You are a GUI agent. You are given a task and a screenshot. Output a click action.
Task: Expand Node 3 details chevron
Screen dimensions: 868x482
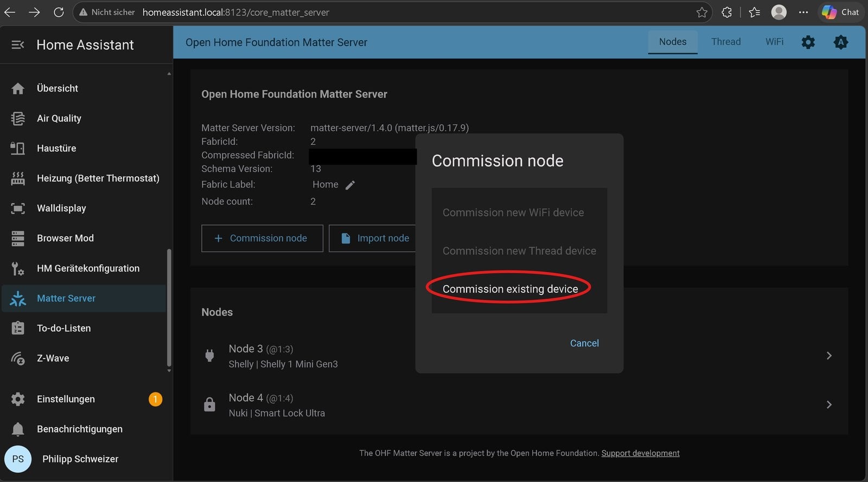click(x=829, y=356)
